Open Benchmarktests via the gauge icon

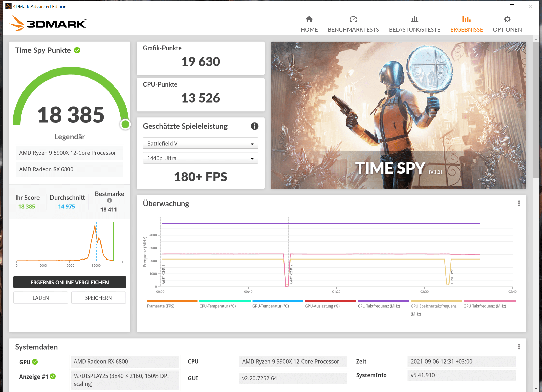pos(353,19)
